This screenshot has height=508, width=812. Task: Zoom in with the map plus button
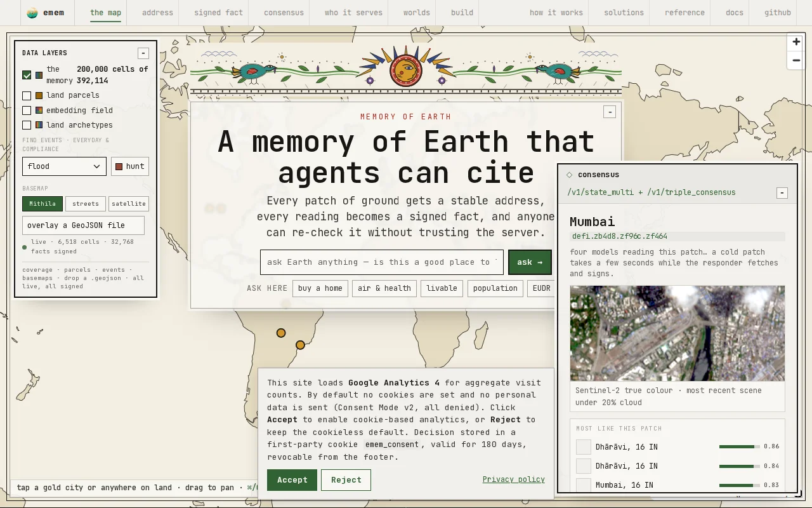pos(796,42)
